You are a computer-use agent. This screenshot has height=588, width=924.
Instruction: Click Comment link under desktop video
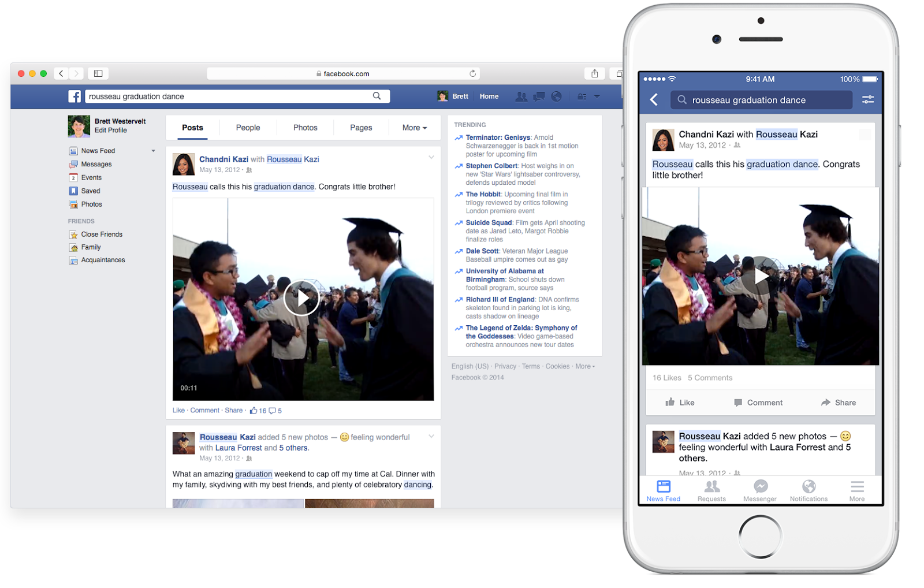coord(205,411)
